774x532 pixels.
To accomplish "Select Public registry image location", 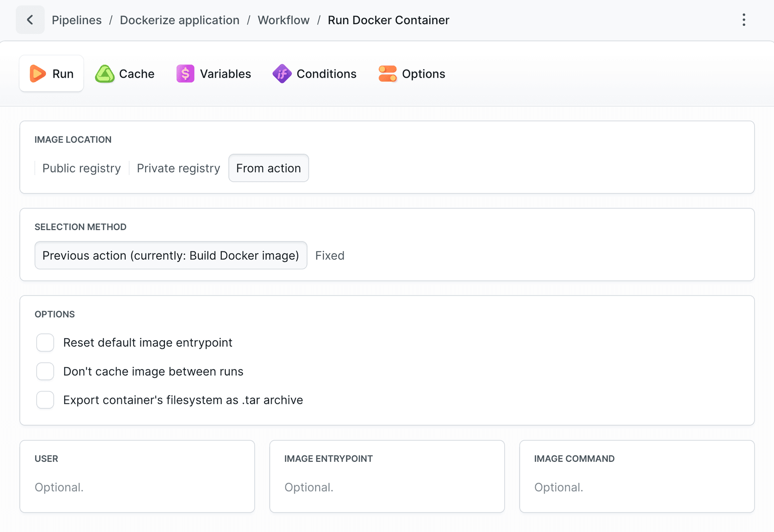I will [82, 168].
